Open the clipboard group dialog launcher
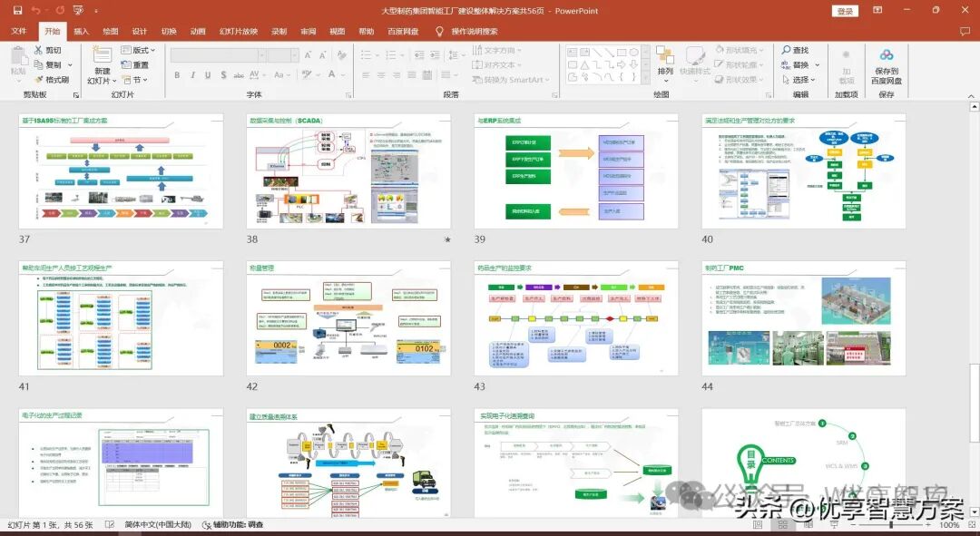980x536 pixels. (76, 95)
